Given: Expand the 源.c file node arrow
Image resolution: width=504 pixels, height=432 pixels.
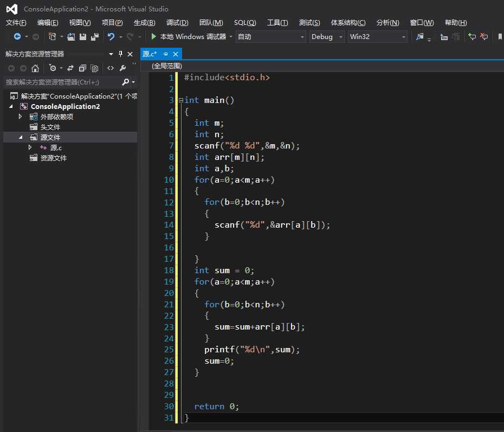Looking at the screenshot, I should pyautogui.click(x=30, y=147).
